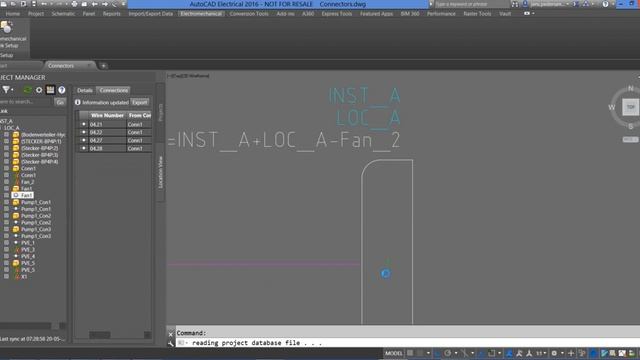
Task: Toggle checkbox beside PVE_3
Action: coord(7,249)
